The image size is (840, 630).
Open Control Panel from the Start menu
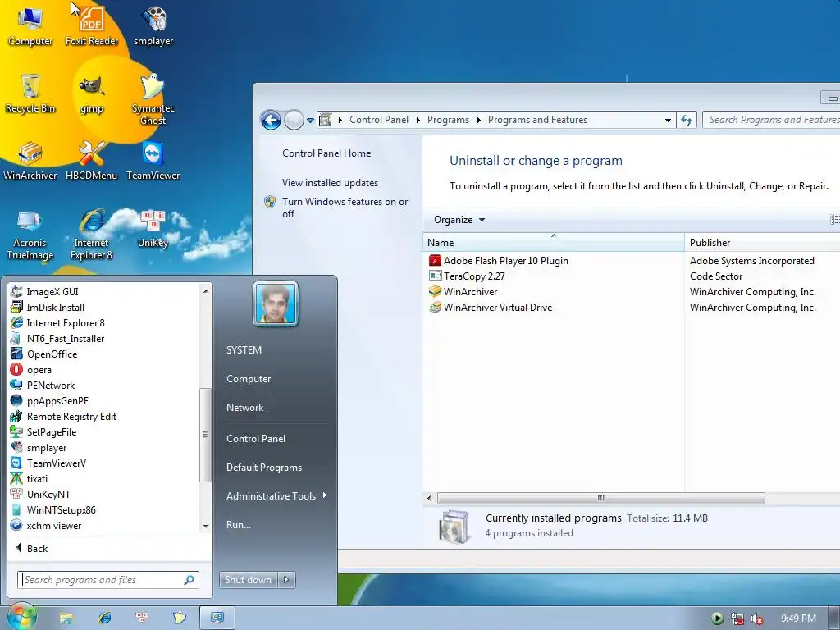pos(256,438)
